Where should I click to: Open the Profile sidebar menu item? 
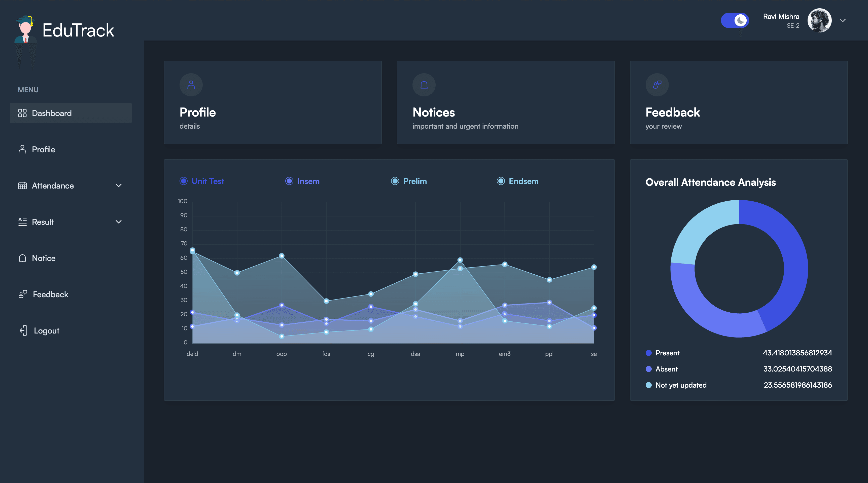tap(44, 150)
